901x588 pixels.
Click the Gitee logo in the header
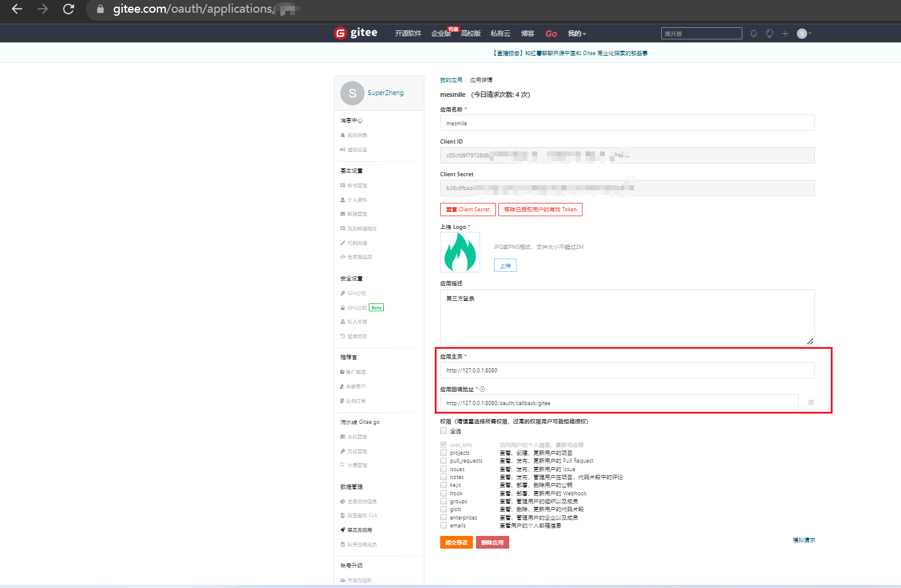pyautogui.click(x=356, y=33)
